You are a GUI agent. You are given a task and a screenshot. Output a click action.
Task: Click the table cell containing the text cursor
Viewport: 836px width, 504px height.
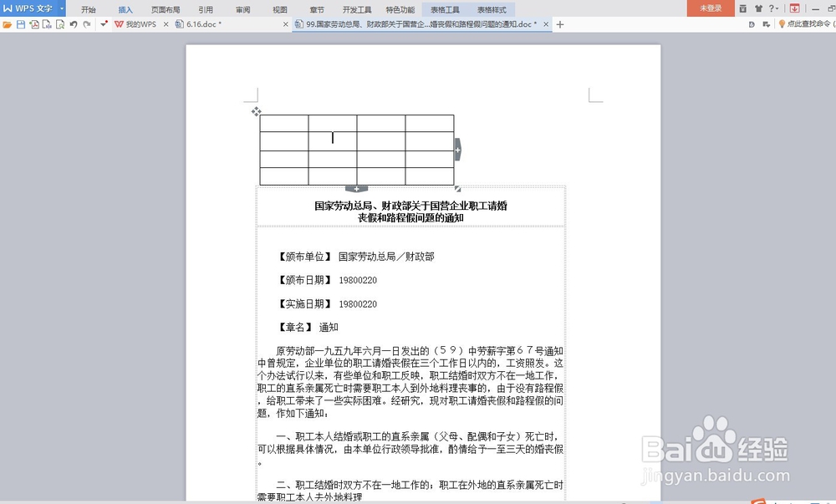[x=333, y=141]
